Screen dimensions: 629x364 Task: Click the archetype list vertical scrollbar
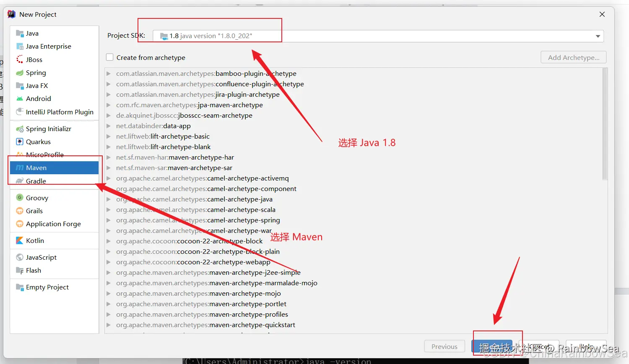click(x=605, y=124)
